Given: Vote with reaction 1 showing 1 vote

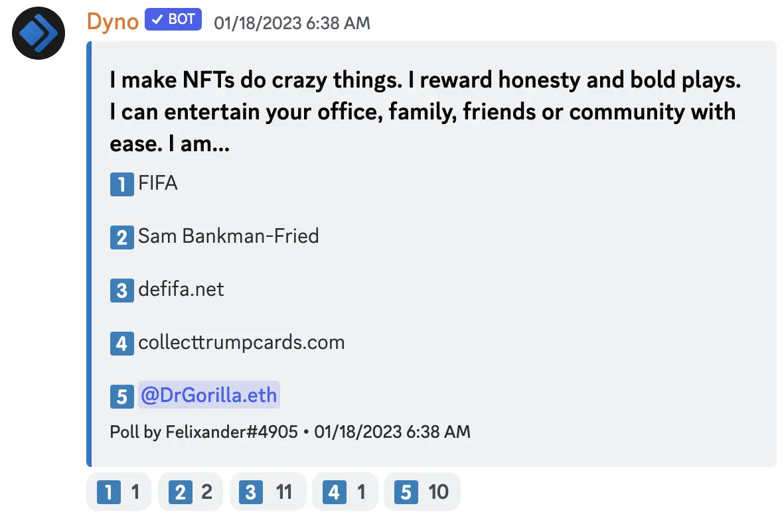Looking at the screenshot, I should point(119,492).
